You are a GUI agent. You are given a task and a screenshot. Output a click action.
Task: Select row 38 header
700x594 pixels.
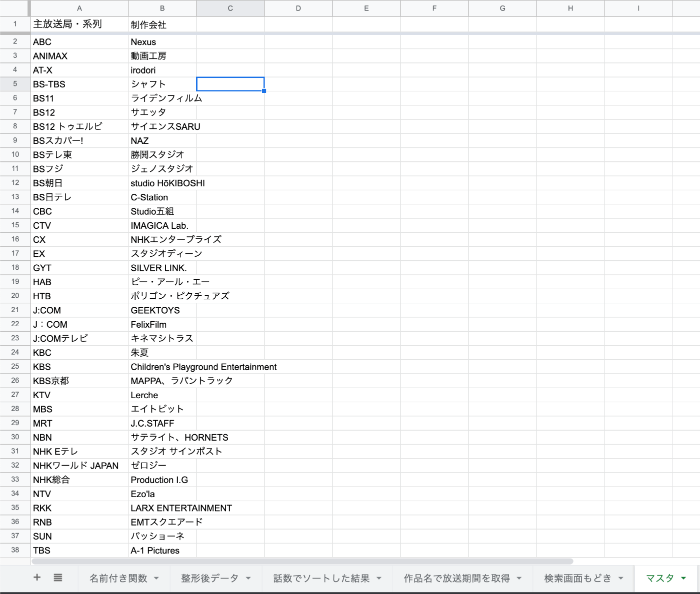tap(15, 550)
